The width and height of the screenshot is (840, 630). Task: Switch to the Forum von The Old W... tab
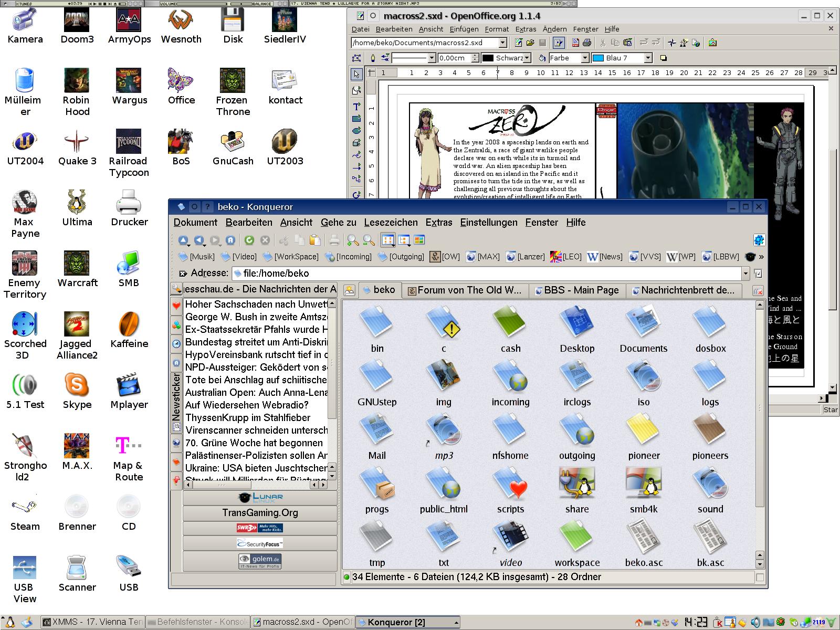465,290
